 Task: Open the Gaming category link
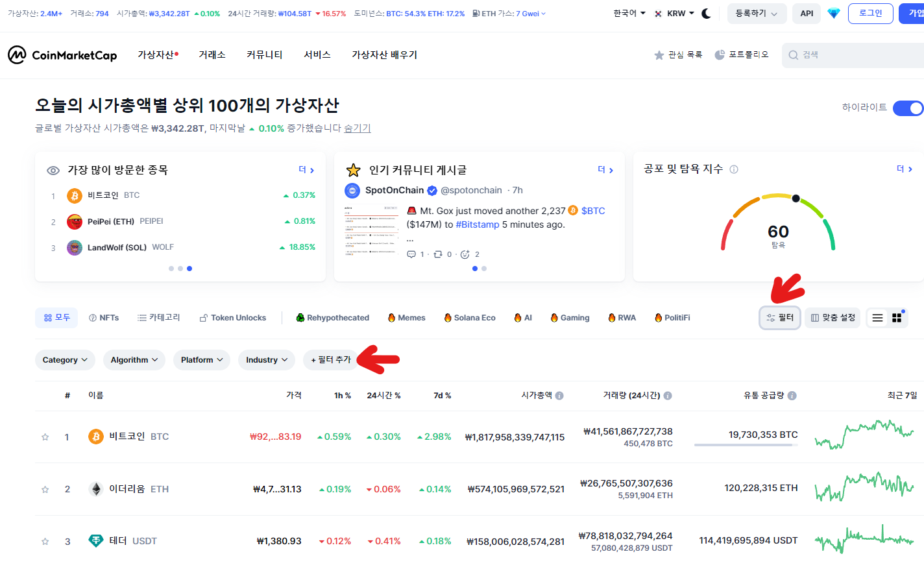570,318
